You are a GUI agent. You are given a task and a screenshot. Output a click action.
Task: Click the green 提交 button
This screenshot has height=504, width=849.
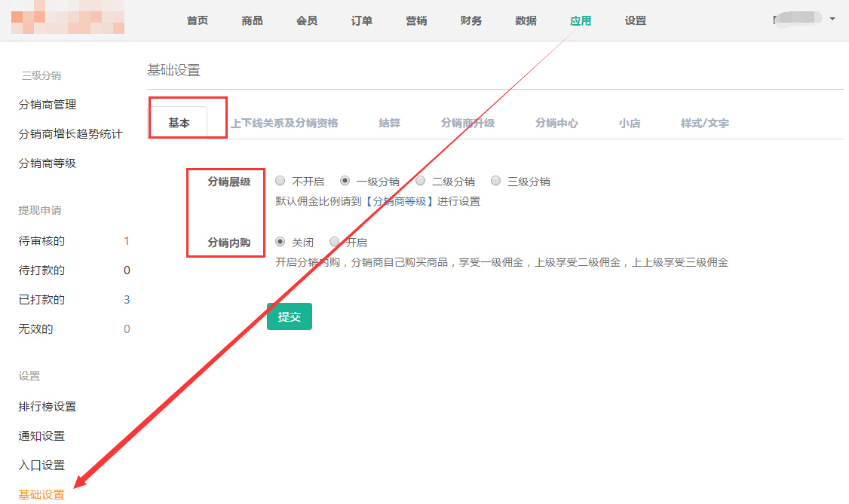point(290,316)
